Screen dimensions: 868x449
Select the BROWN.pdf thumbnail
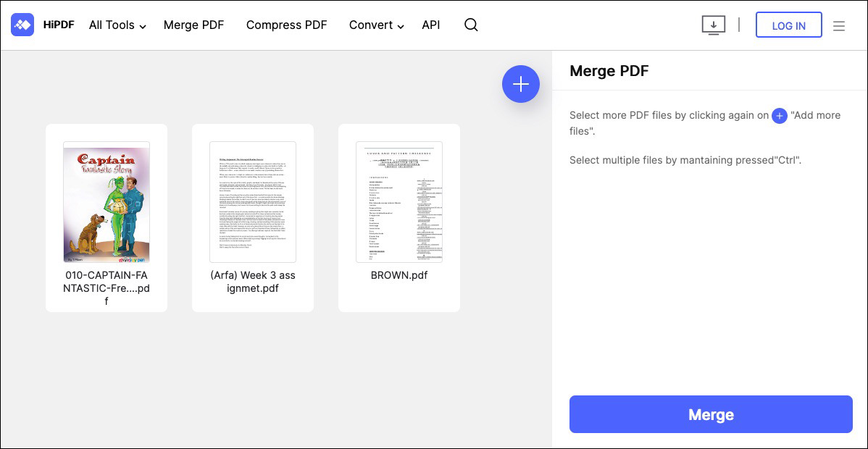[398, 202]
